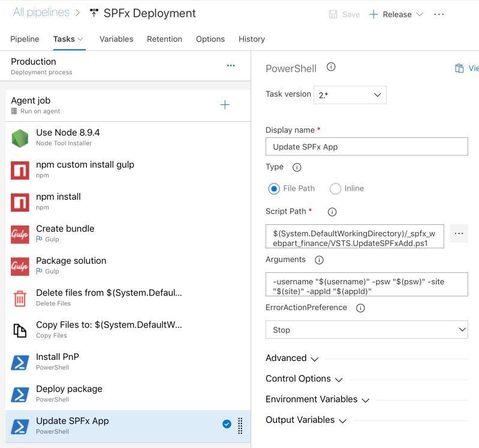Click the info icon beside Script Path
The height and width of the screenshot is (448, 479).
(332, 212)
